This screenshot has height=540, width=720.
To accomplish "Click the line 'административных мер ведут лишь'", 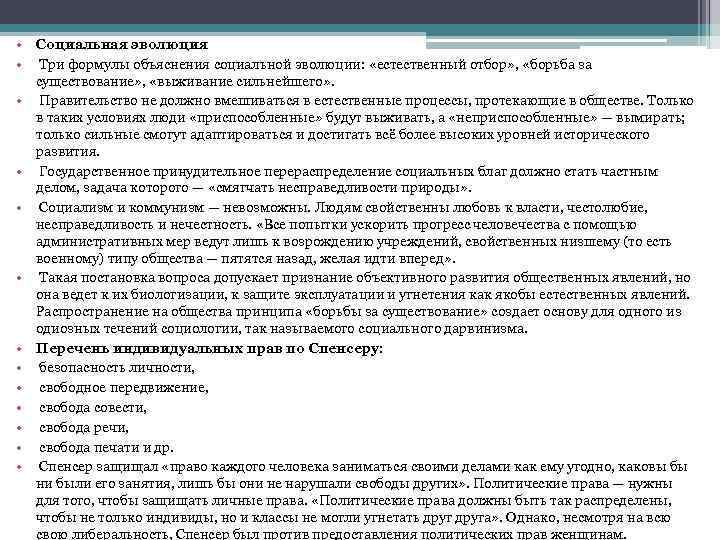I will tap(354, 241).
